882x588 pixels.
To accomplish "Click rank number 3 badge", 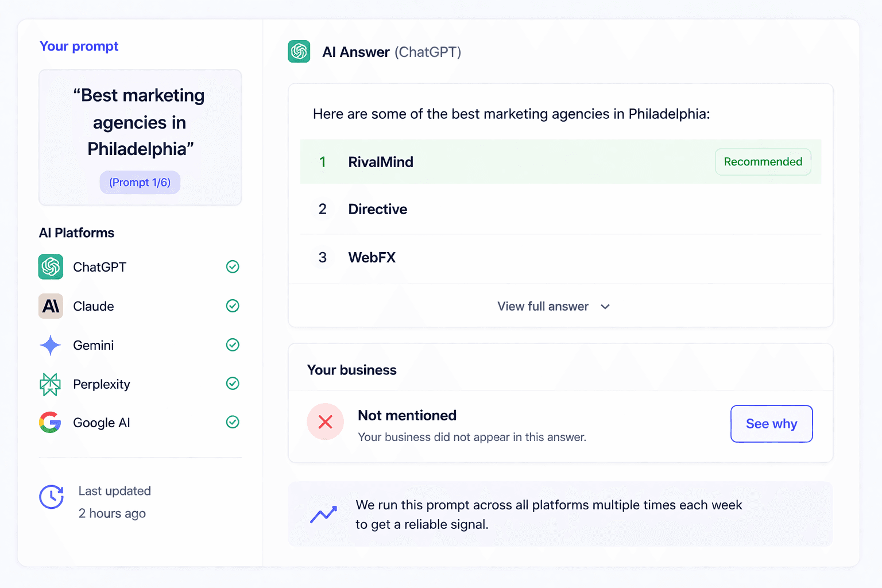I will click(x=323, y=257).
